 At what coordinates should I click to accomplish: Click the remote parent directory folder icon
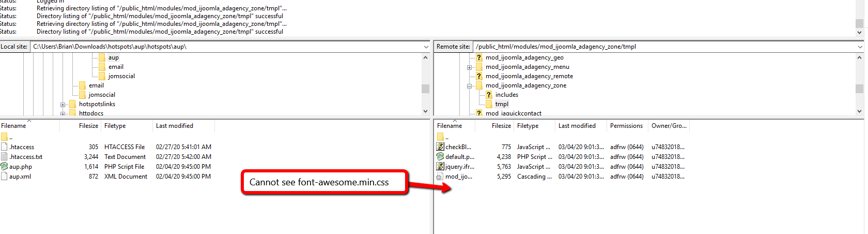pyautogui.click(x=440, y=137)
